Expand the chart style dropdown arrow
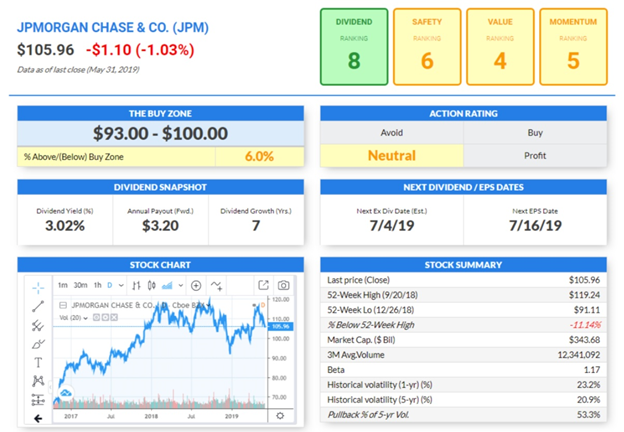 (181, 285)
